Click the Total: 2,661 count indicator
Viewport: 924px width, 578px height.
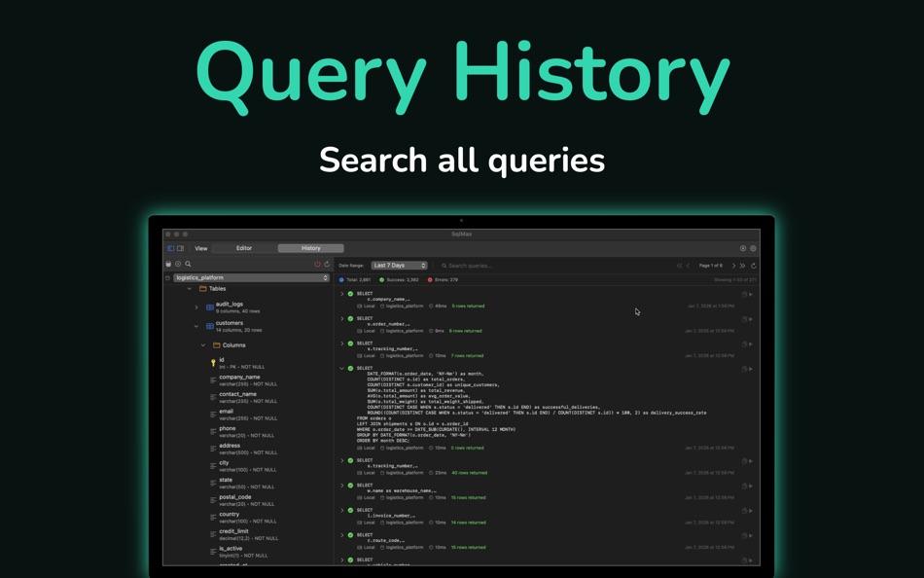356,277
